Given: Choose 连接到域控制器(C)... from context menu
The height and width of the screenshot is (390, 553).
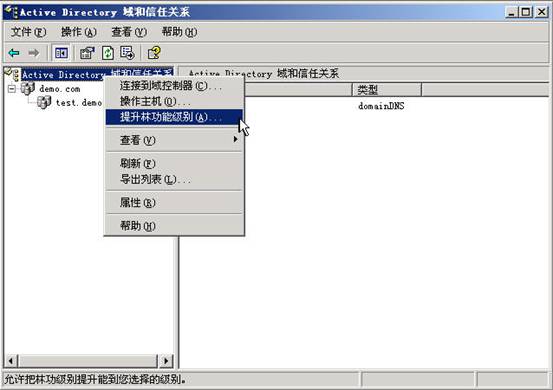Looking at the screenshot, I should pyautogui.click(x=174, y=86).
